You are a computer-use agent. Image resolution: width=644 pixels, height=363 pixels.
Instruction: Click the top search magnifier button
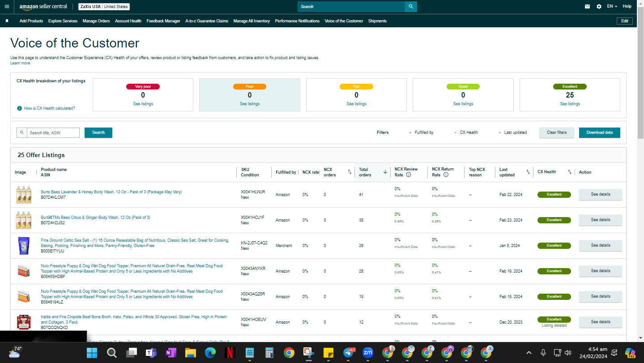pos(411,7)
